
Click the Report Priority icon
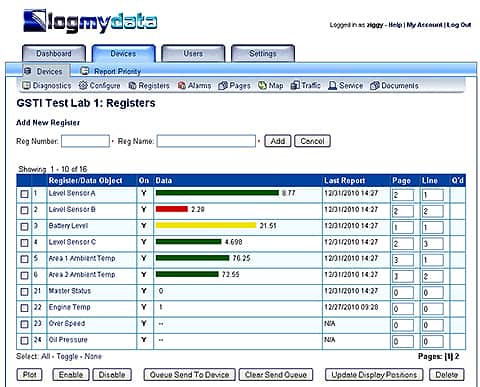pos(85,71)
